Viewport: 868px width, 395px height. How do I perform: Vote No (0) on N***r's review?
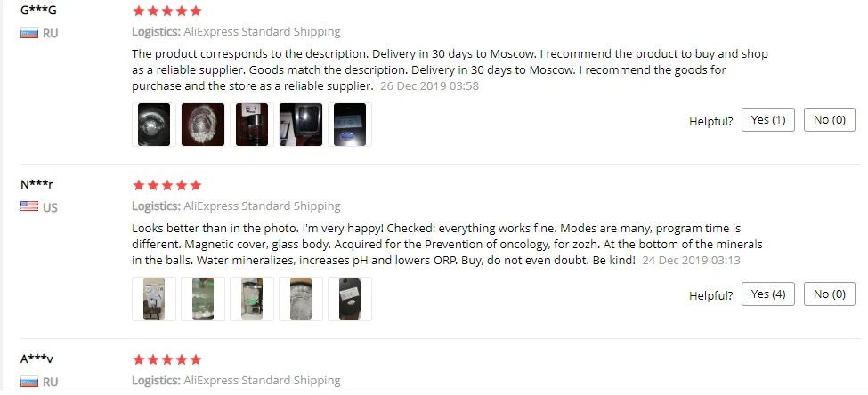coord(829,294)
